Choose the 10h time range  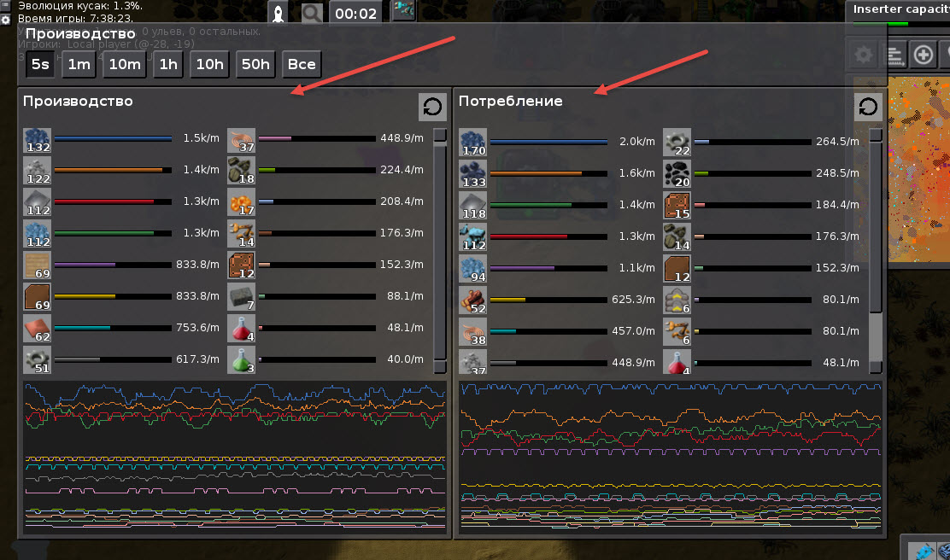point(209,64)
